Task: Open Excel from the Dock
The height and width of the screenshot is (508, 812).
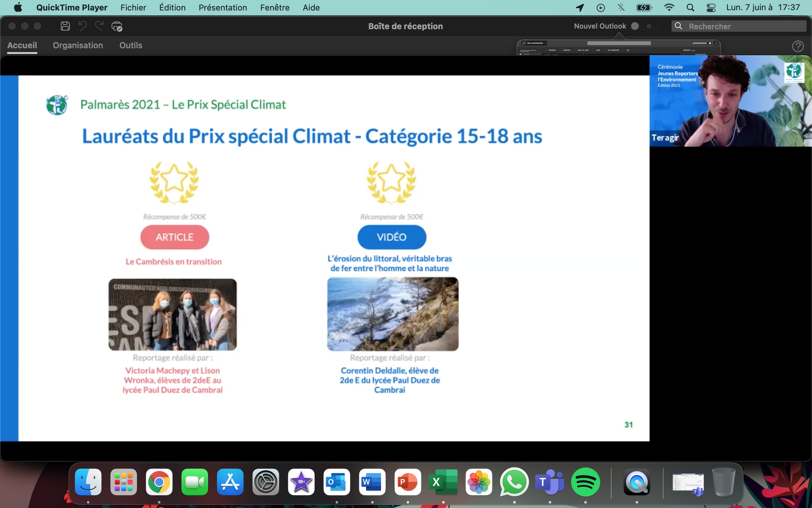Action: (x=443, y=482)
